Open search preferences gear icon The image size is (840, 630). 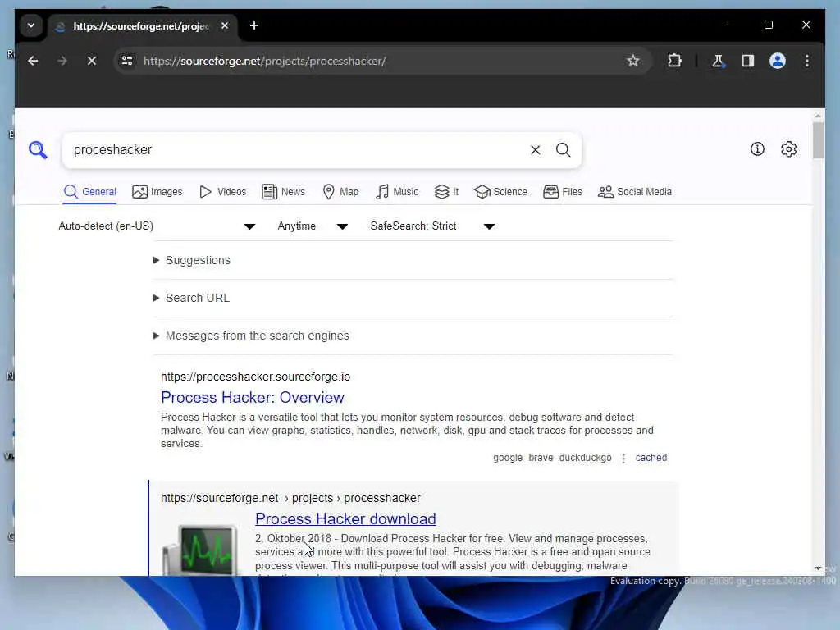pos(788,149)
